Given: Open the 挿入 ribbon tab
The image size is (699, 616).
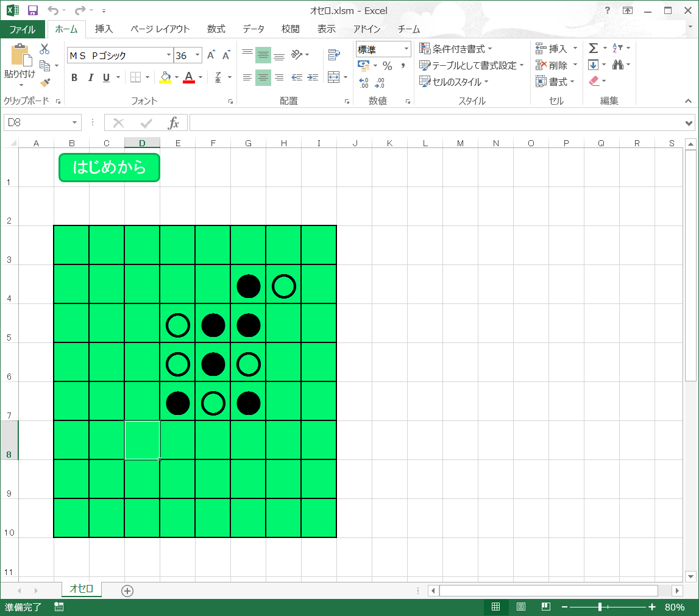Looking at the screenshot, I should pyautogui.click(x=104, y=29).
